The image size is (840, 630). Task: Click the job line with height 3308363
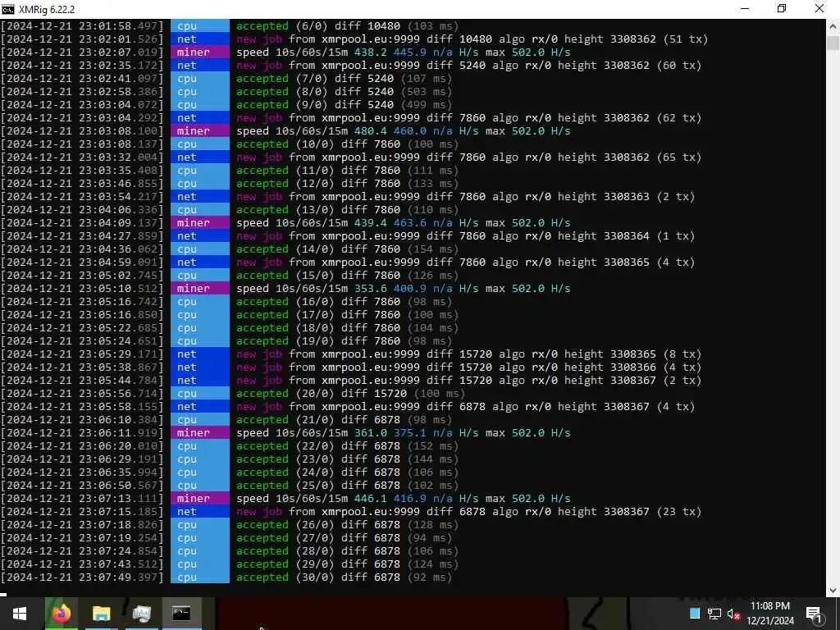point(466,197)
